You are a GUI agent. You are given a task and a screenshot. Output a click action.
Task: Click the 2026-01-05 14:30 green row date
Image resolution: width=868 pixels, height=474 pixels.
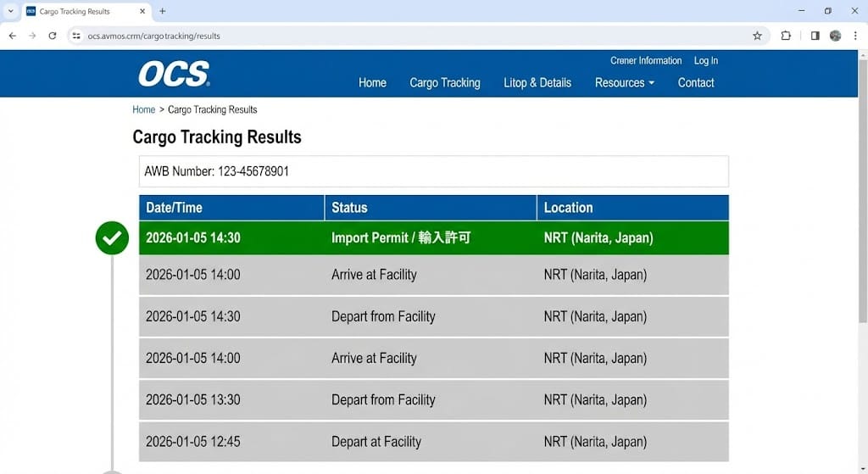click(192, 238)
